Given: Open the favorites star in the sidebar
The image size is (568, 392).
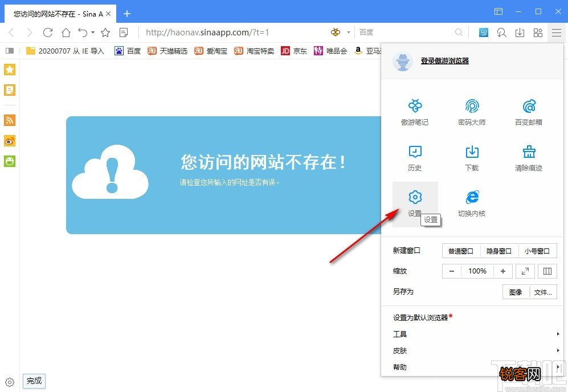Looking at the screenshot, I should tap(10, 69).
